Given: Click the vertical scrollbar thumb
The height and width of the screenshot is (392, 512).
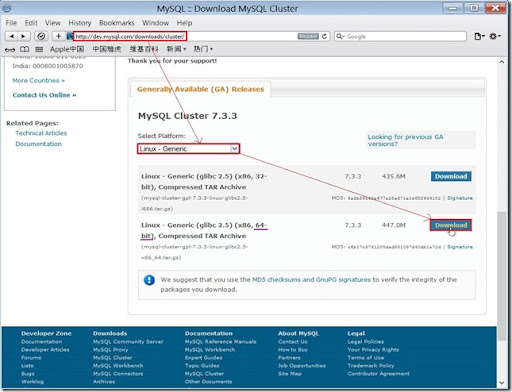Looking at the screenshot, I should 501,276.
